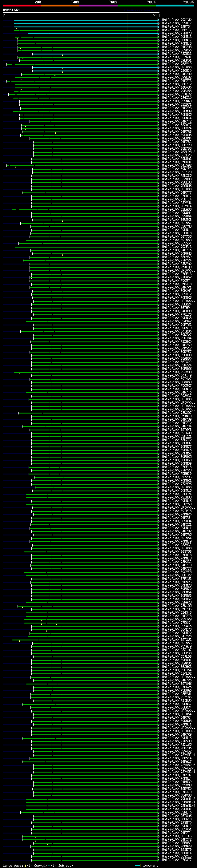This screenshot has width=197, height=868.
Task: Select the UniRef100_Q5JLS2 label
Action: (177, 94)
